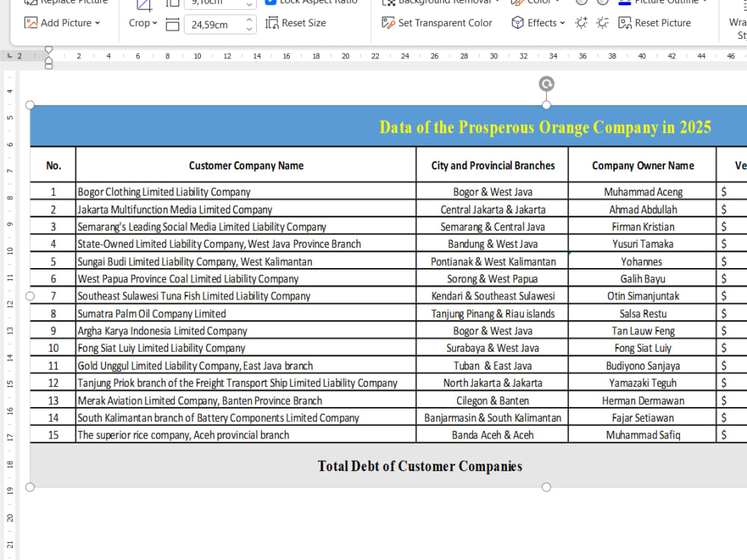Click 'Semarang & Central Java' branch cell
Viewport: 747px width, 560px height.
point(492,227)
